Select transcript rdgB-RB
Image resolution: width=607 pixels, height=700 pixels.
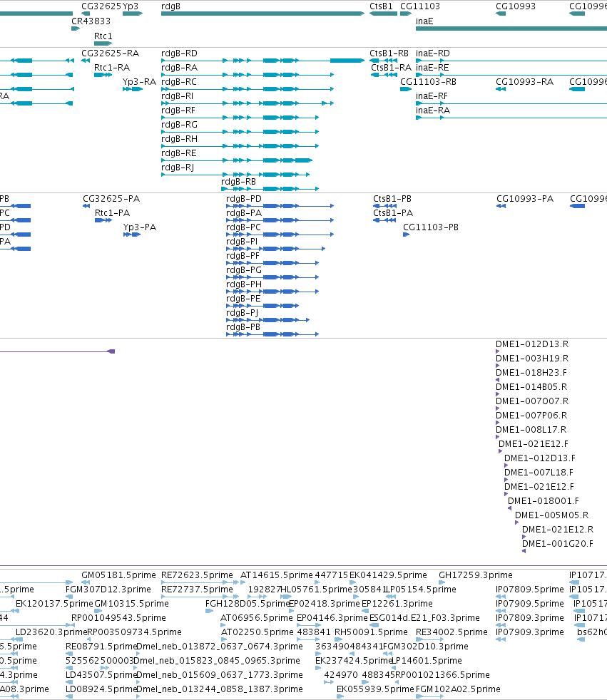point(270,190)
